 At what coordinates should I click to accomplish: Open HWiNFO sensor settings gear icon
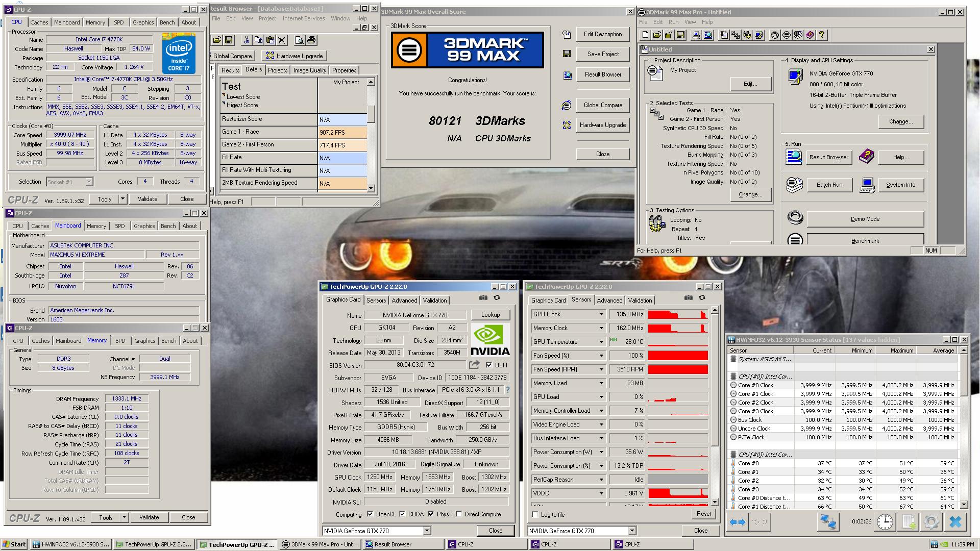click(931, 522)
